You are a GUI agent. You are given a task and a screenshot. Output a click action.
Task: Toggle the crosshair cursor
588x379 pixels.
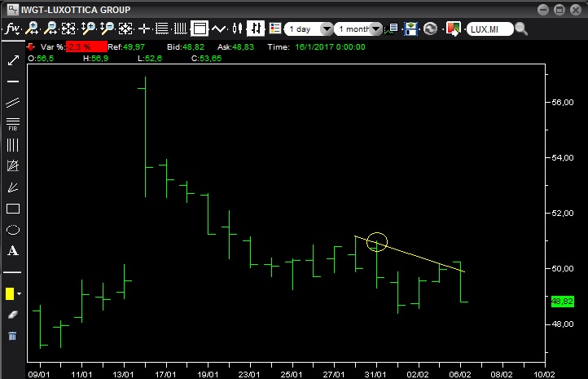coord(144,29)
